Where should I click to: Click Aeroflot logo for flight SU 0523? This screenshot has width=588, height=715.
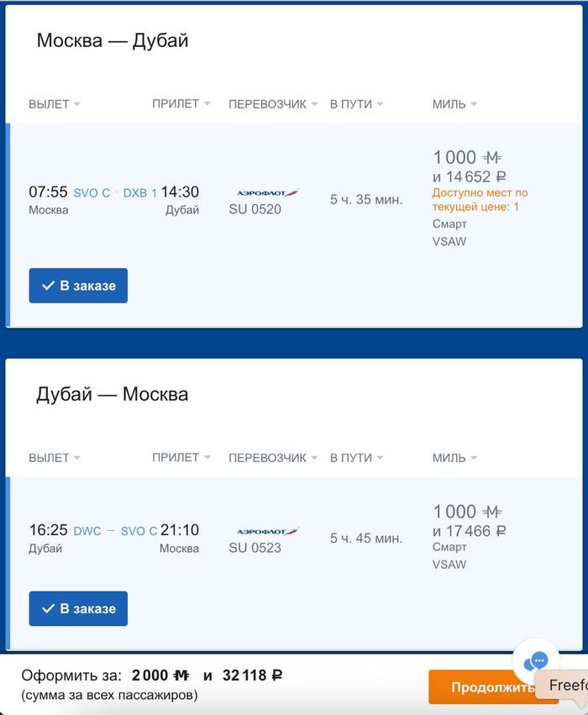(268, 532)
